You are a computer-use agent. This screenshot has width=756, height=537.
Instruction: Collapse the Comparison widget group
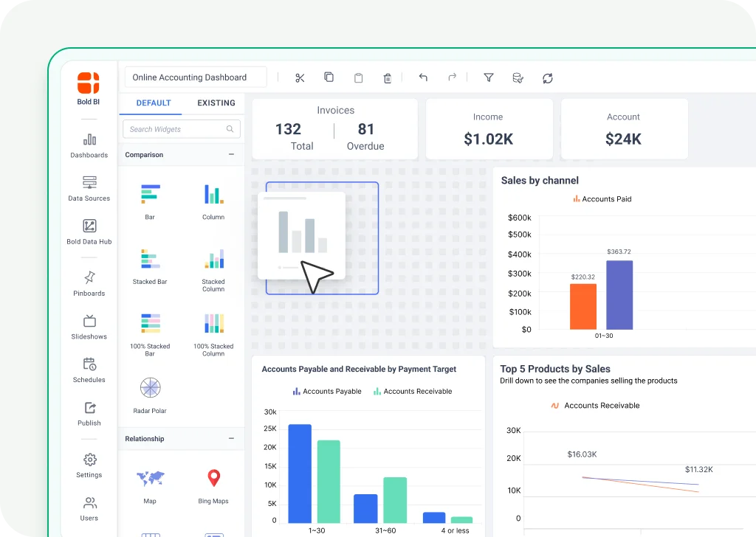tap(231, 154)
